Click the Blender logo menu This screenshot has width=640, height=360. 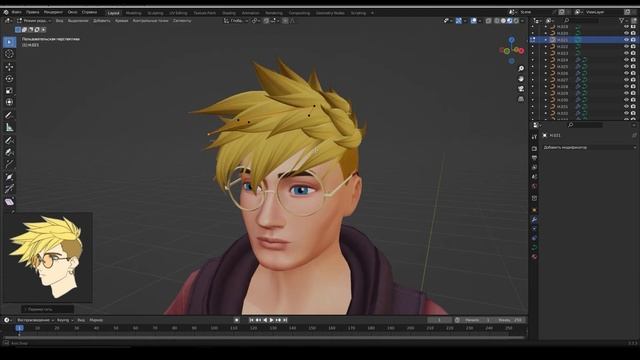pyautogui.click(x=6, y=12)
